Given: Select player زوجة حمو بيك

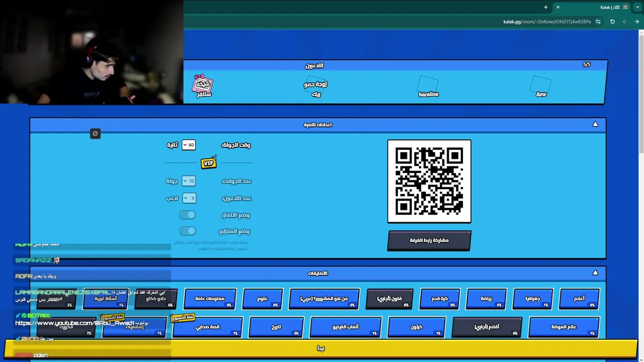Looking at the screenshot, I should 316,89.
